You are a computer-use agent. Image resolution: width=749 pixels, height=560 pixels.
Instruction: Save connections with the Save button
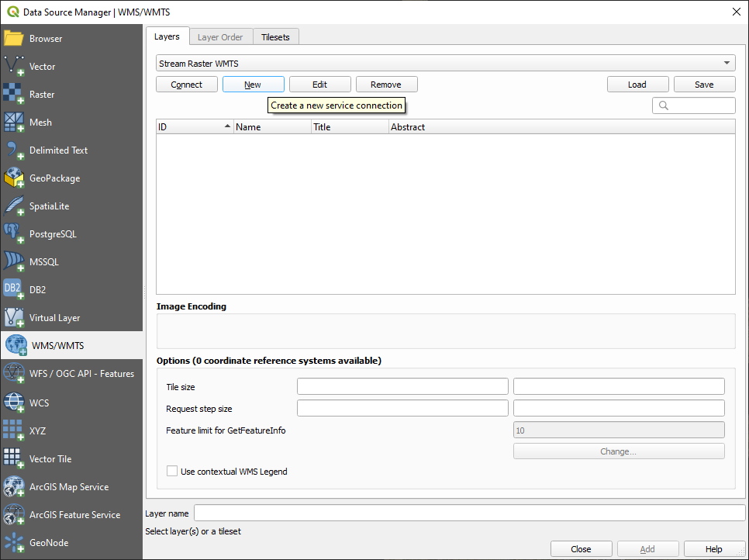705,85
